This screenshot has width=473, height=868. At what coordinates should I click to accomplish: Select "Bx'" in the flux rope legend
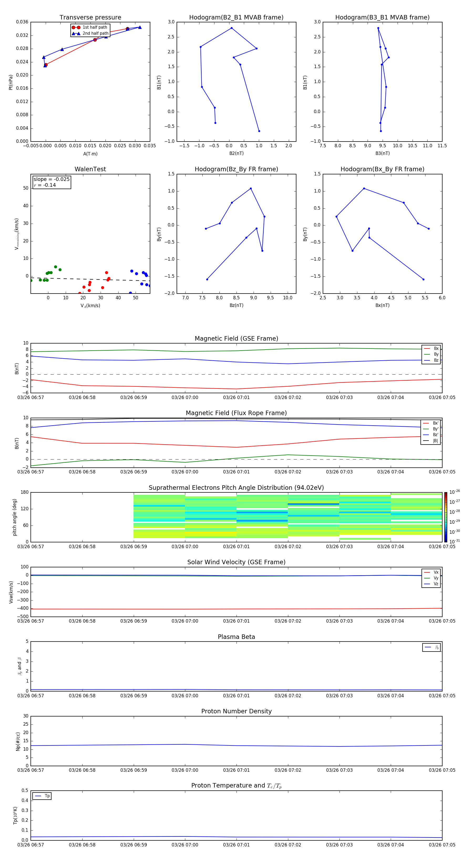point(431,423)
